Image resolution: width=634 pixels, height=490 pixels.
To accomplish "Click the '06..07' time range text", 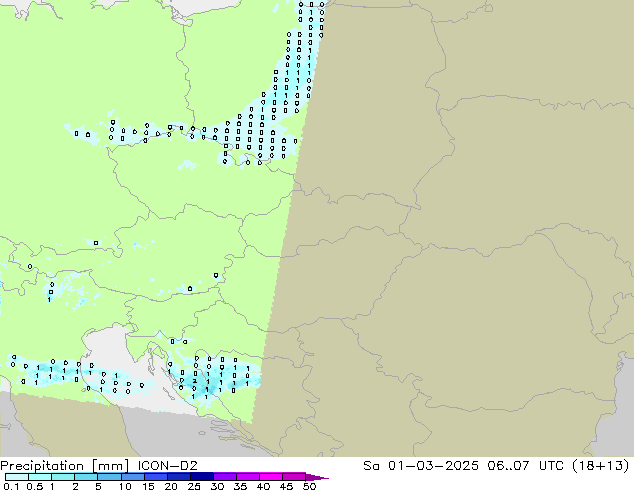I will pos(508,466).
